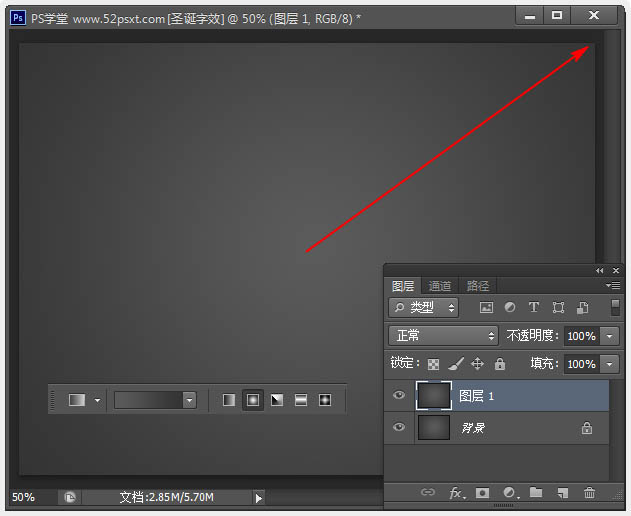Delete layer with trash icon
Screen dimensions: 631x516
click(589, 492)
